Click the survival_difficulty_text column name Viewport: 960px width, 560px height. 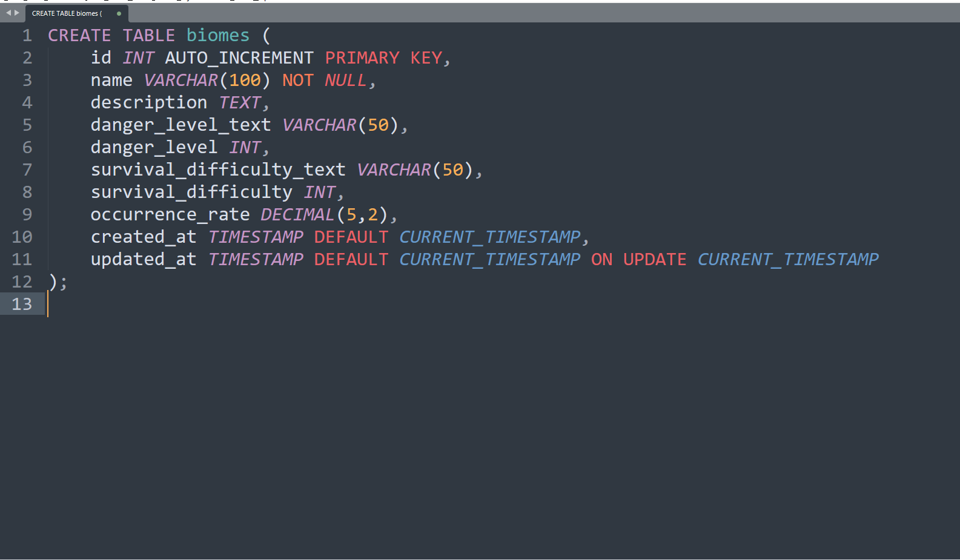coord(218,170)
